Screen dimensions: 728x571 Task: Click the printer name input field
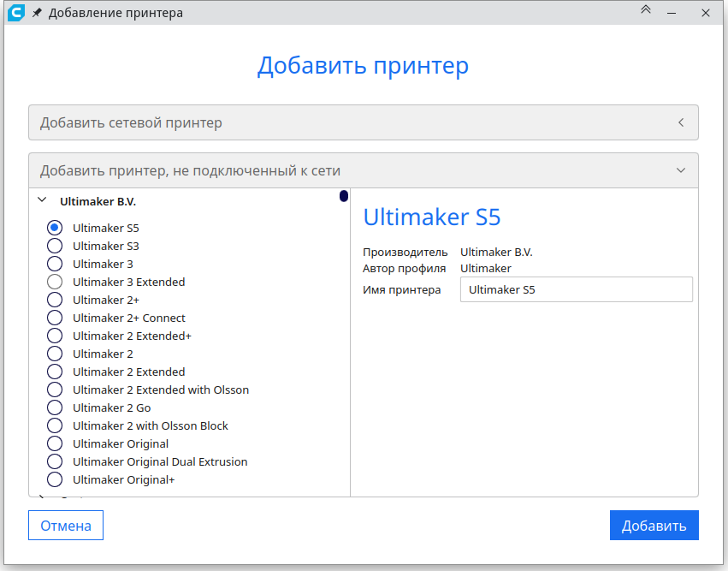point(576,289)
